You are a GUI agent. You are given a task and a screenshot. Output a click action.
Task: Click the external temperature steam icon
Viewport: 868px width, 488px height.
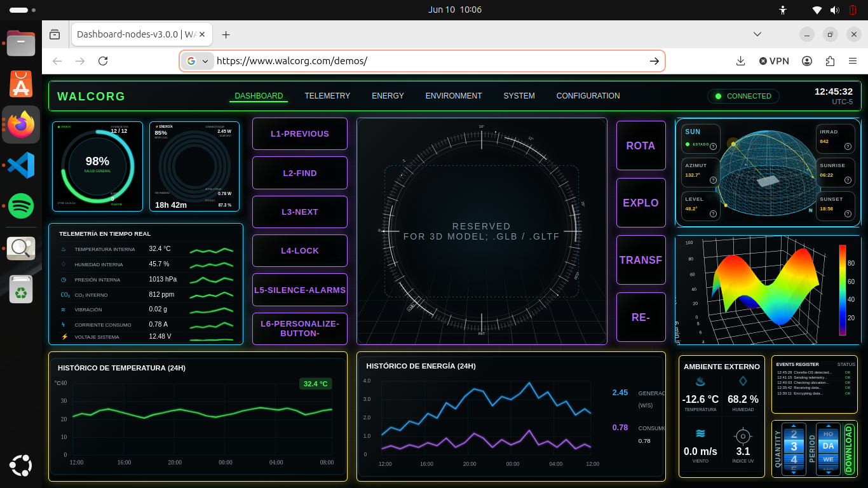[700, 382]
